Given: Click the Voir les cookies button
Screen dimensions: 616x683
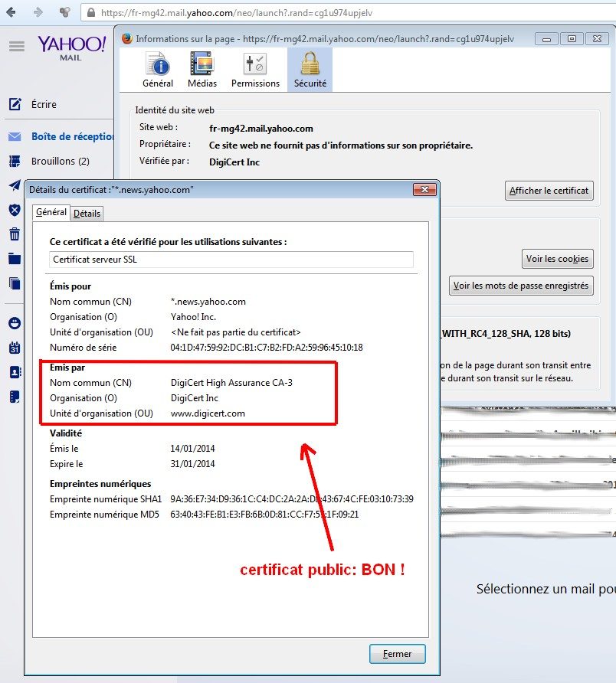Looking at the screenshot, I should [557, 259].
